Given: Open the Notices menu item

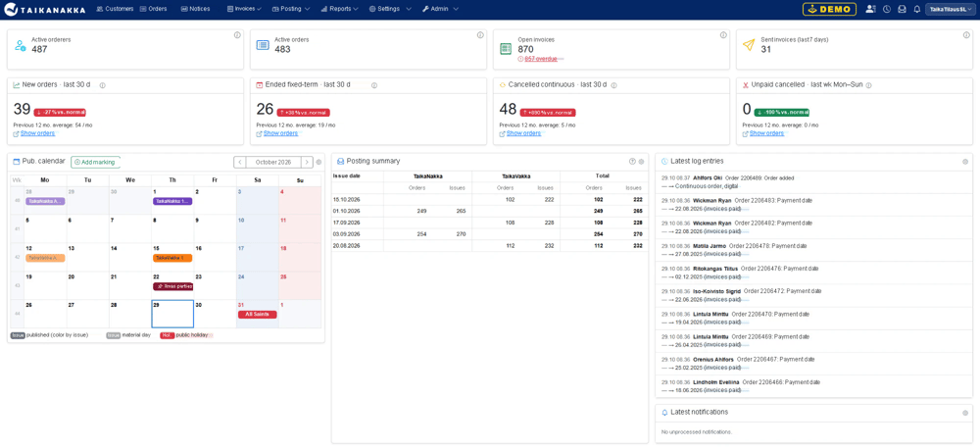Looking at the screenshot, I should [x=195, y=10].
